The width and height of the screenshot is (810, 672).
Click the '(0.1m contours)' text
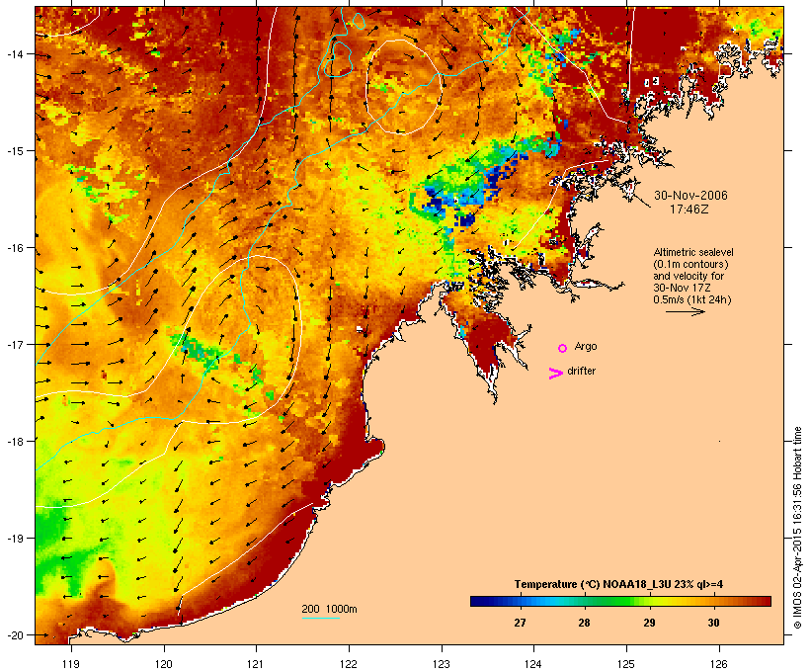690,264
